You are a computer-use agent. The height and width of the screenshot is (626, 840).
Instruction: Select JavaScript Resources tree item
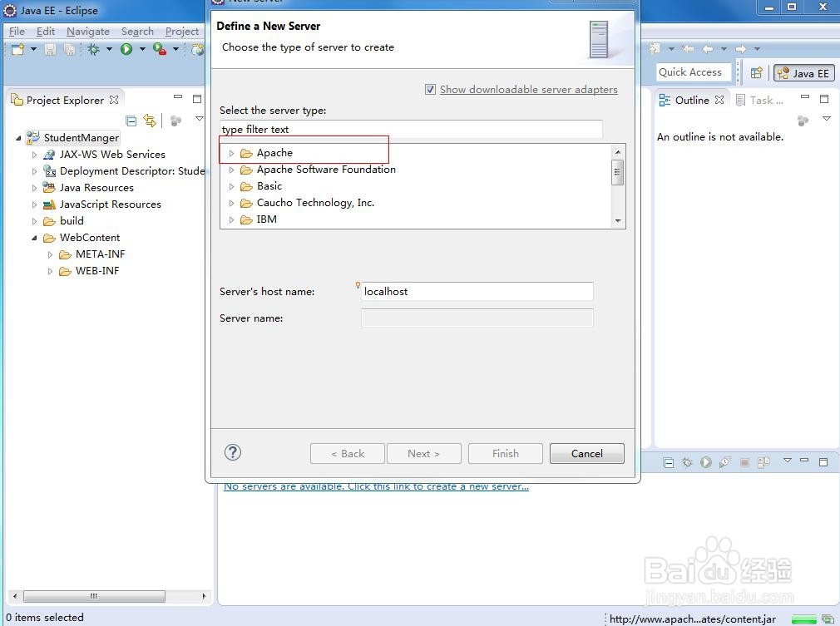(x=110, y=205)
